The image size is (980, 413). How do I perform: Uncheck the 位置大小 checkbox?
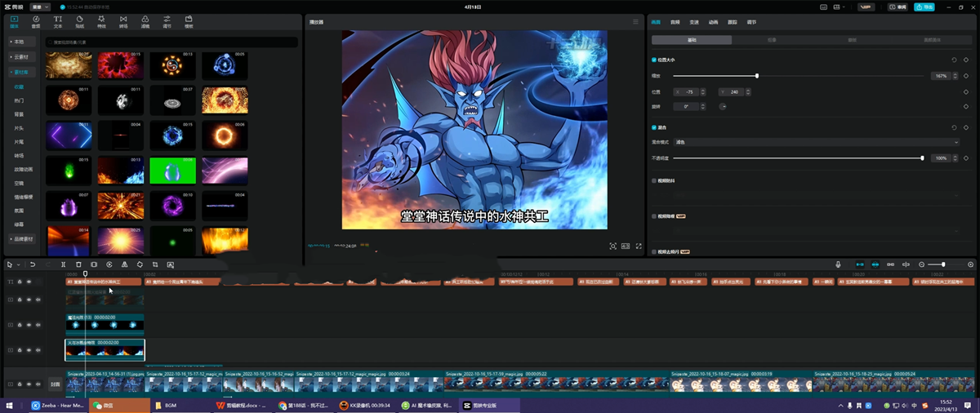pyautogui.click(x=654, y=60)
